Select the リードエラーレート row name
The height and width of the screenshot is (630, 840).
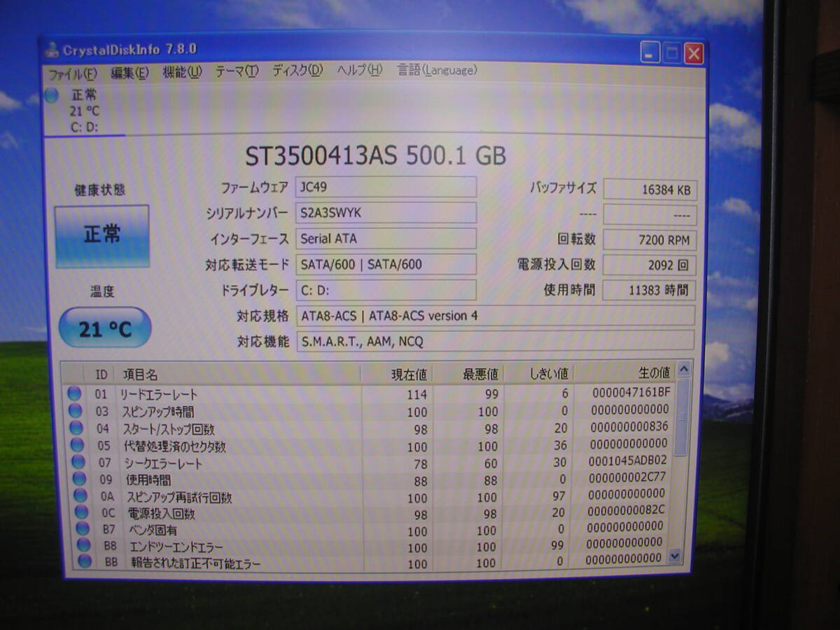click(159, 395)
